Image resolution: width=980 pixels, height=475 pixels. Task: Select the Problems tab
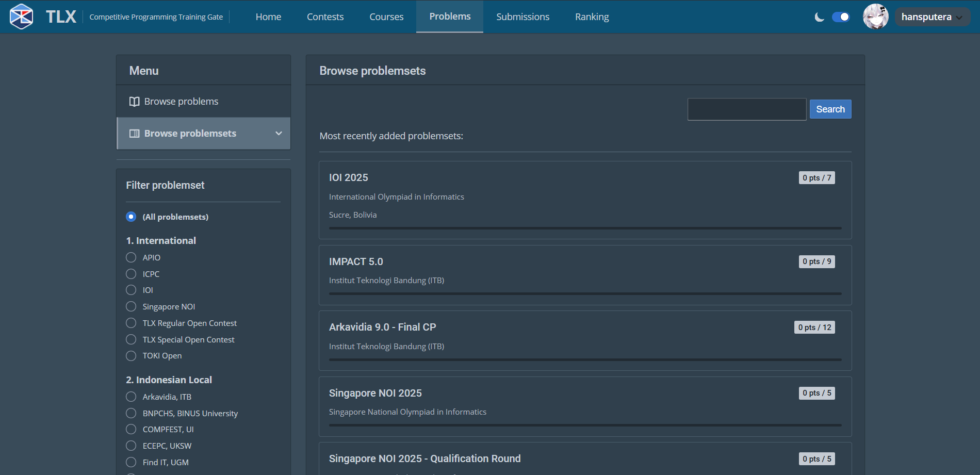[x=450, y=17]
